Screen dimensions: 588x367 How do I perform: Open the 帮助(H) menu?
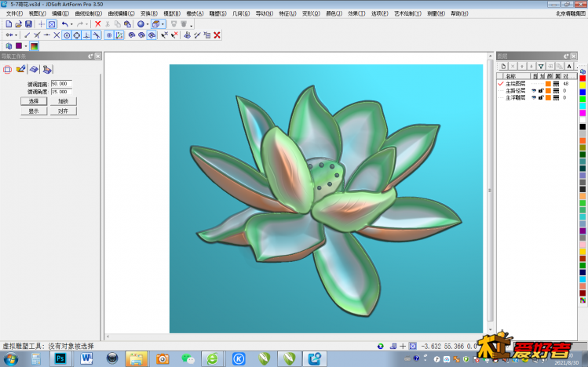[459, 13]
